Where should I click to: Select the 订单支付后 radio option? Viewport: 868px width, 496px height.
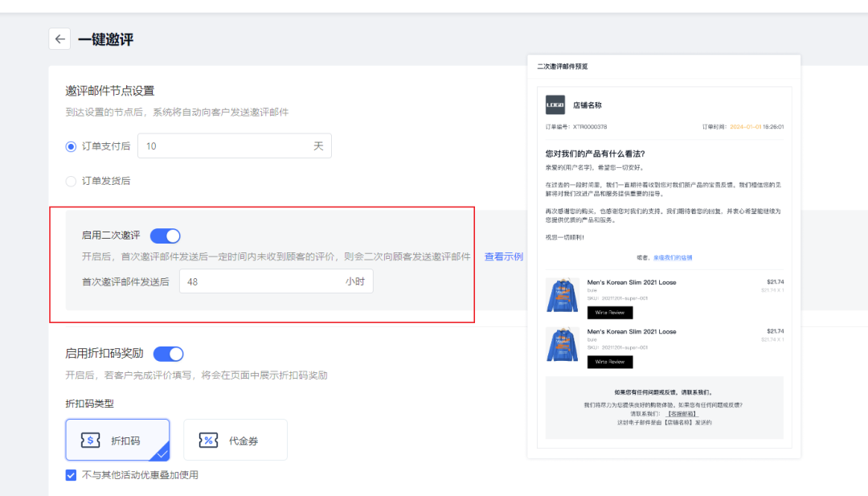click(x=71, y=146)
